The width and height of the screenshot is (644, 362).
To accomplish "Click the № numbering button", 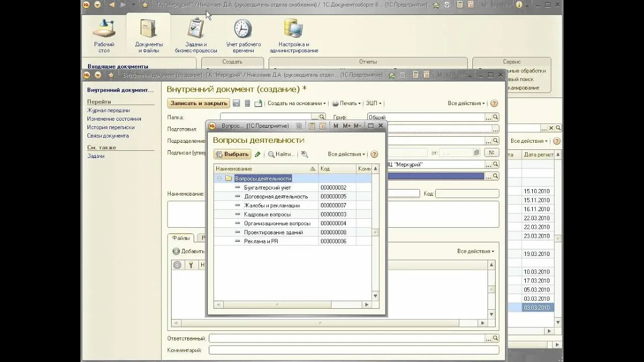I will click(491, 152).
